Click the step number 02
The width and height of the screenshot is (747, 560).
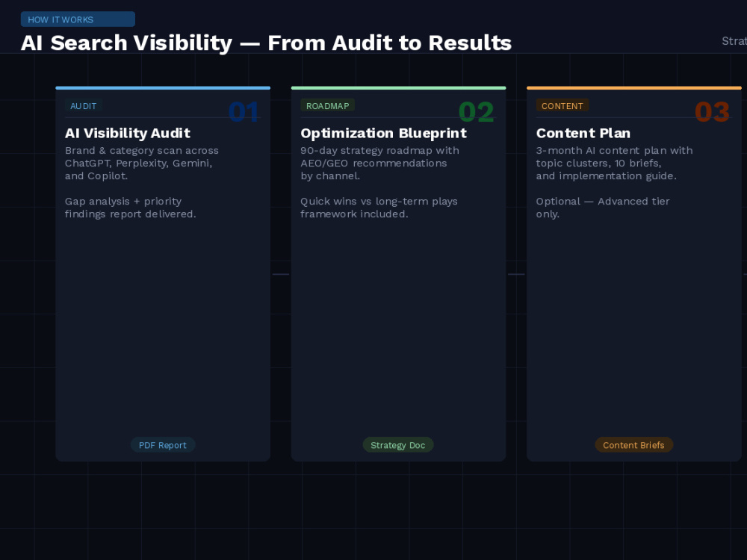[x=476, y=112]
